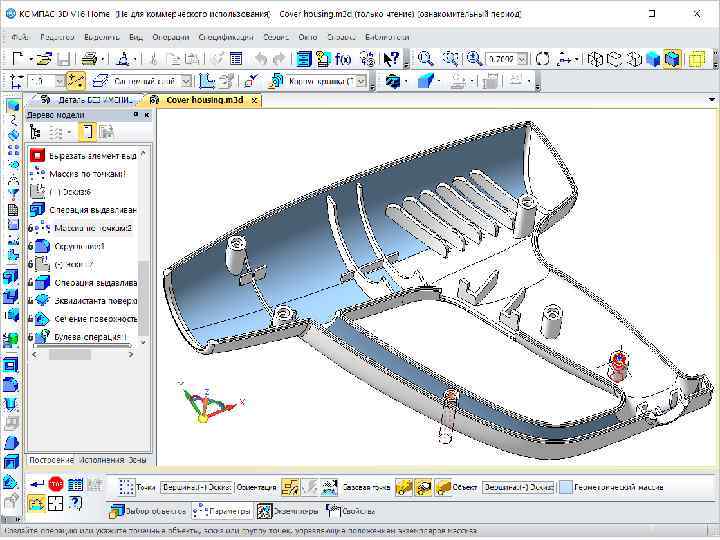Toggle shaded with edges display mode
Image resolution: width=720 pixels, height=540 pixels.
672,59
